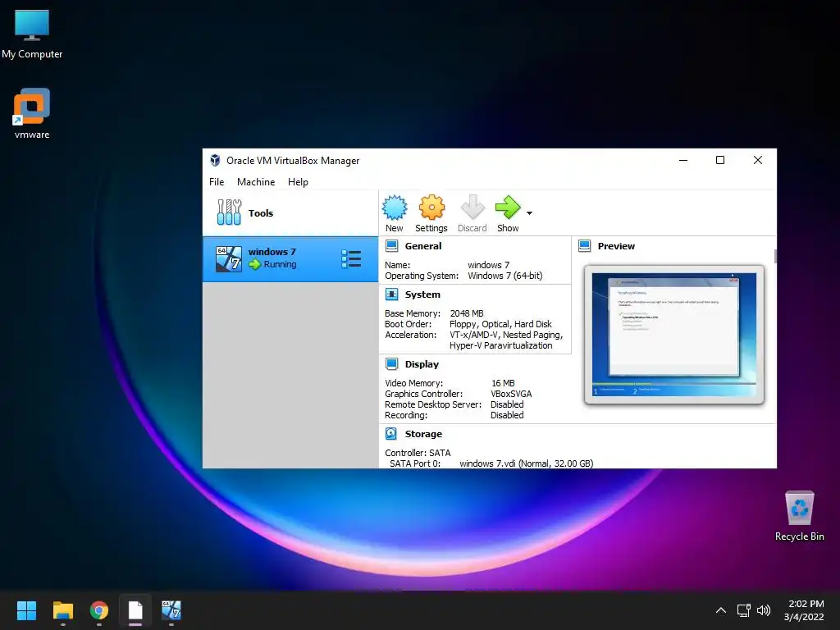Image resolution: width=840 pixels, height=630 pixels.
Task: Open Google Chrome from the taskbar
Action: pyautogui.click(x=99, y=610)
